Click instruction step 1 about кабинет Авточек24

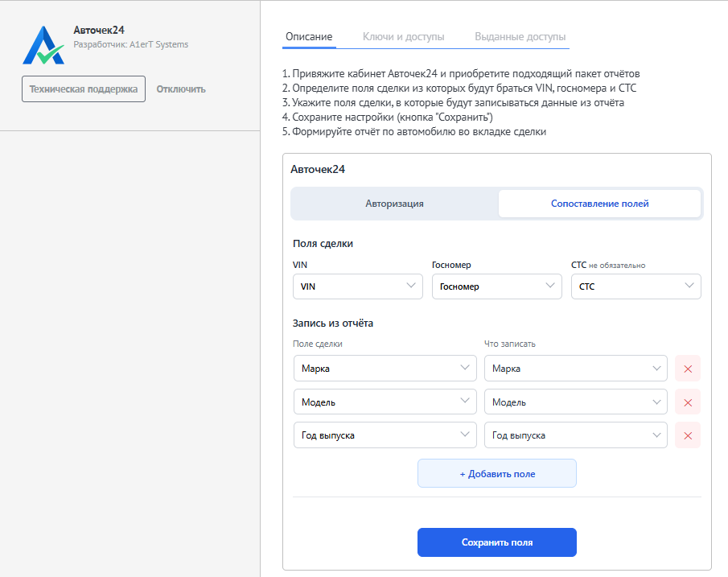(x=461, y=74)
